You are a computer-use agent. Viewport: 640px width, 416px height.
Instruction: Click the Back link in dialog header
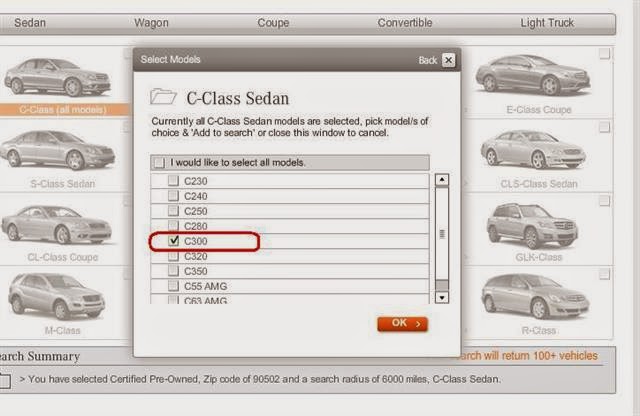click(427, 60)
